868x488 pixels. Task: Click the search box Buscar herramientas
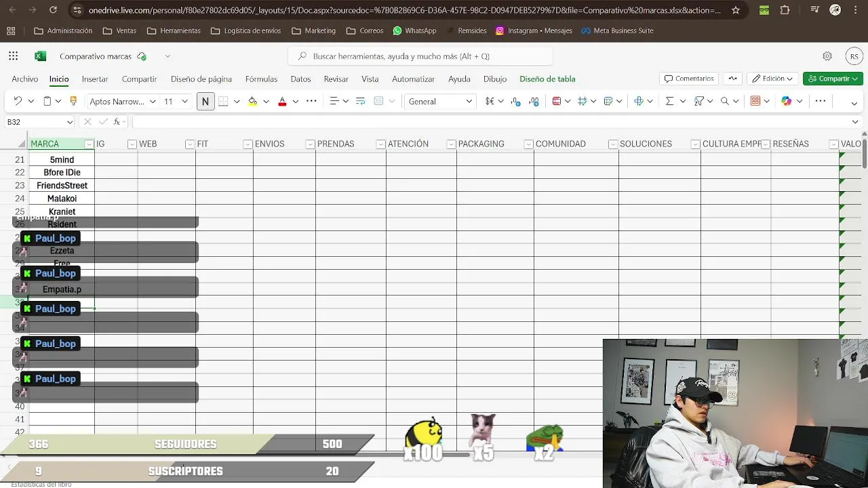[420, 56]
